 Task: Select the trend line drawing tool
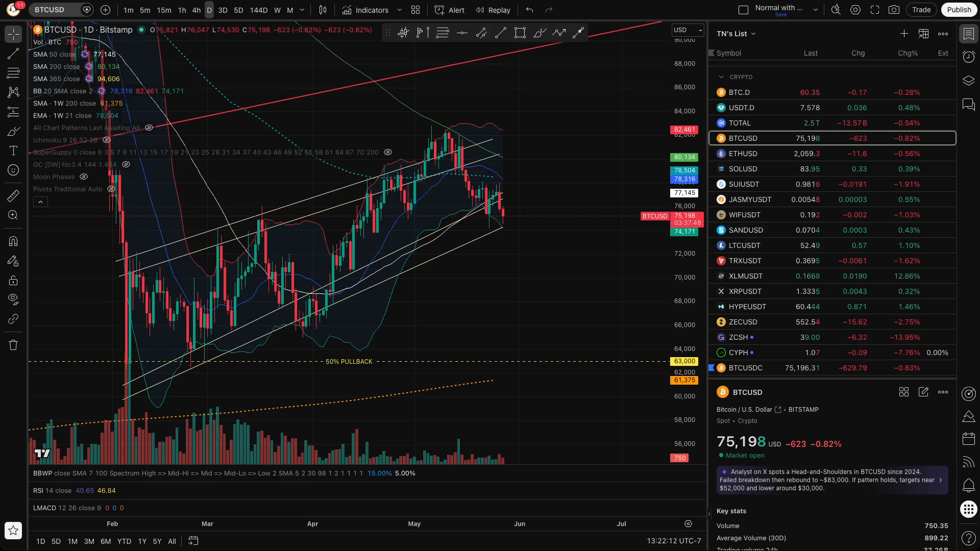click(13, 54)
